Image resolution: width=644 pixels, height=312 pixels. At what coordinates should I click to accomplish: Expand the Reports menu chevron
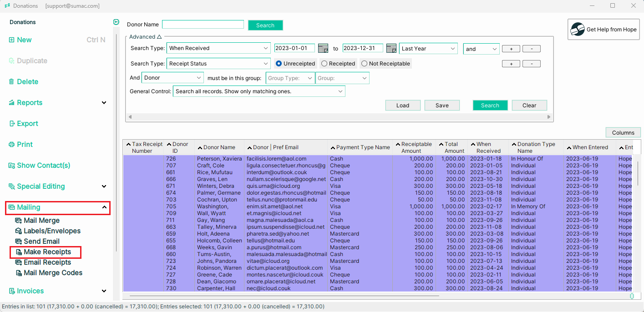104,103
